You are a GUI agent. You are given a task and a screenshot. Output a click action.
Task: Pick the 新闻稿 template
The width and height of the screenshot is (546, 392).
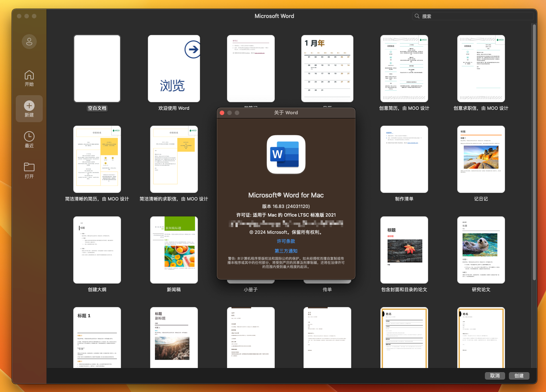174,250
